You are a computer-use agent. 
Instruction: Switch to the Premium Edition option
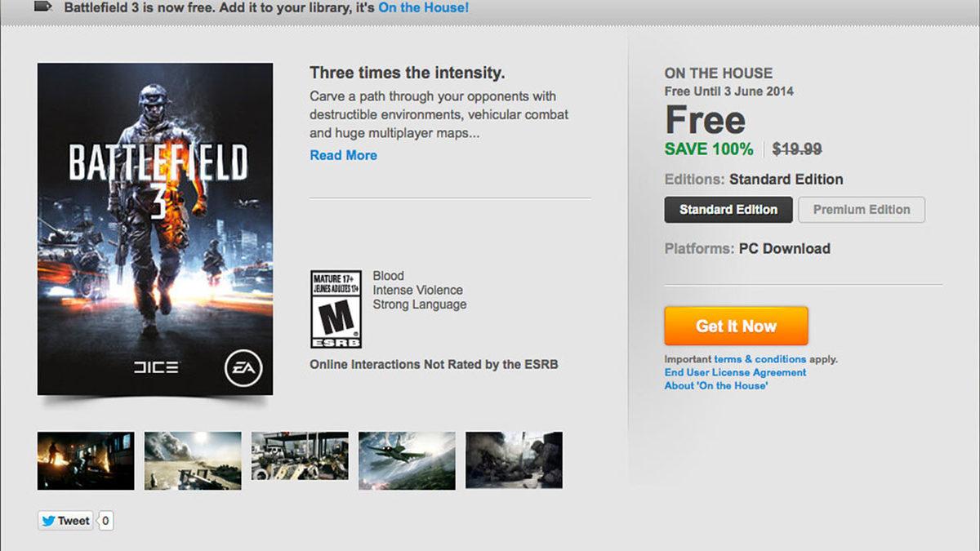pos(862,210)
